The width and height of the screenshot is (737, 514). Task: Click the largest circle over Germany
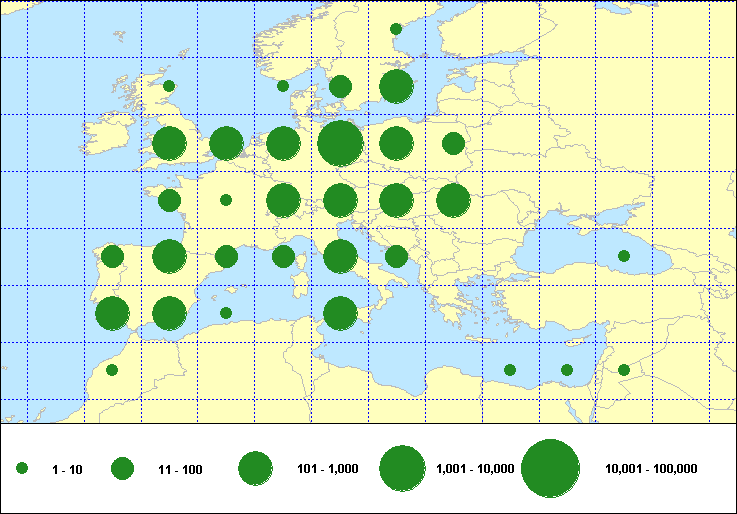[340, 143]
